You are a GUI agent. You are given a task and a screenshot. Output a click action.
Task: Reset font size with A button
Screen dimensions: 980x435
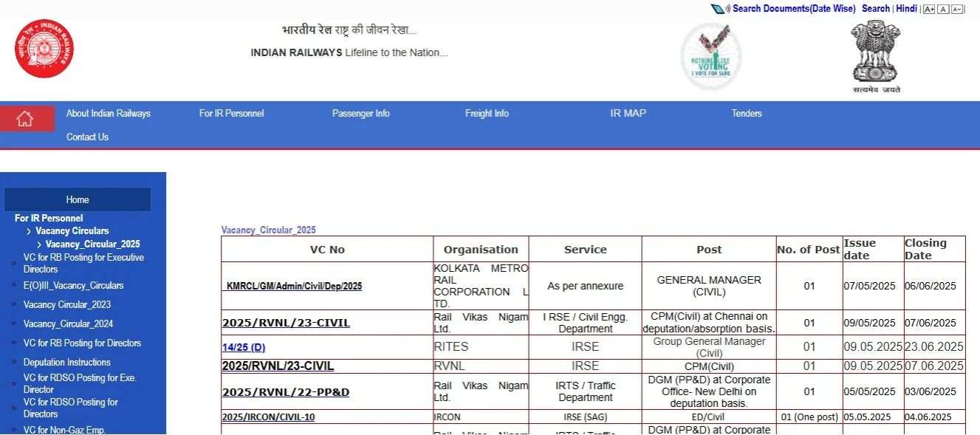[943, 9]
